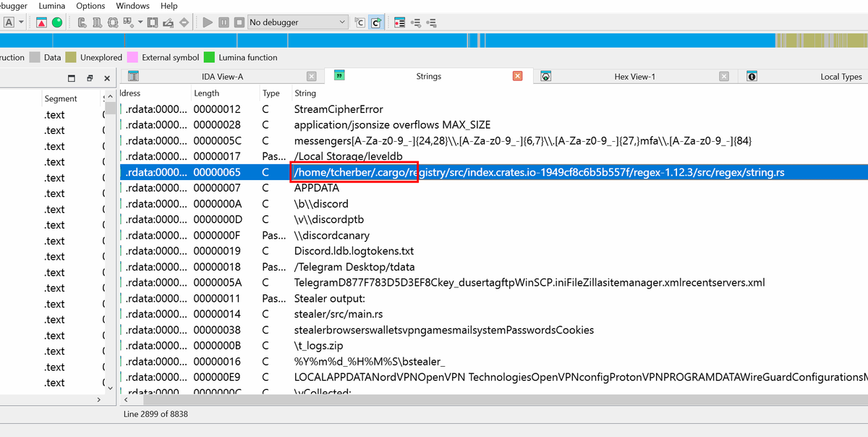Click the cross-references chart toolbar icon
Screen dimensions: 868x437
(129, 22)
